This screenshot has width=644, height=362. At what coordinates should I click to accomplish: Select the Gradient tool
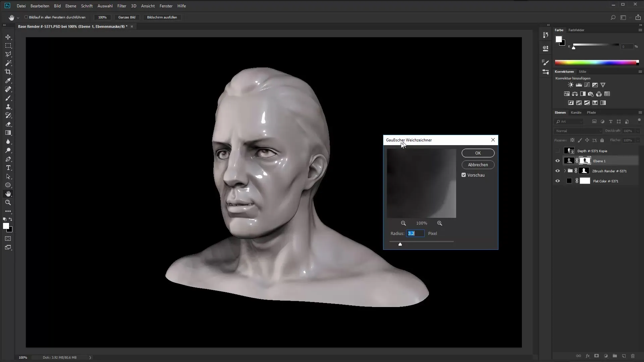pyautogui.click(x=8, y=133)
